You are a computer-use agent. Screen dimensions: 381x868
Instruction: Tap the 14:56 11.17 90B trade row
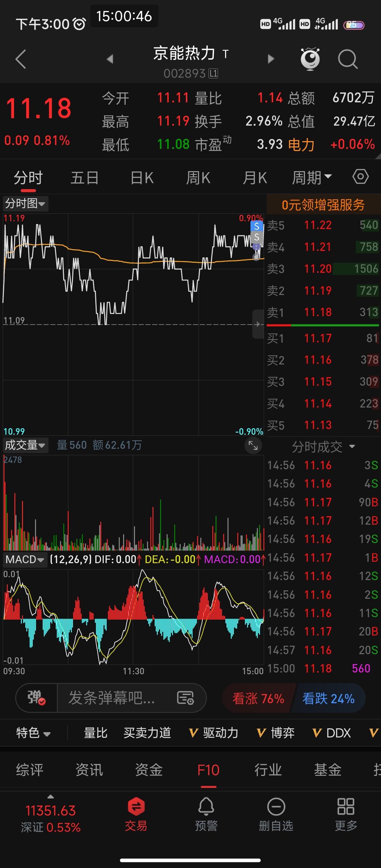(323, 502)
